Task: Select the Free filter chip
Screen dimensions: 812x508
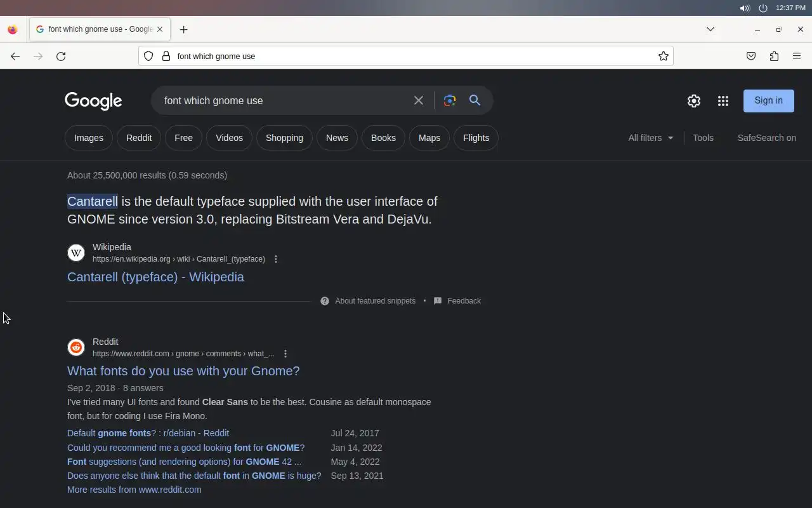Action: [x=183, y=138]
